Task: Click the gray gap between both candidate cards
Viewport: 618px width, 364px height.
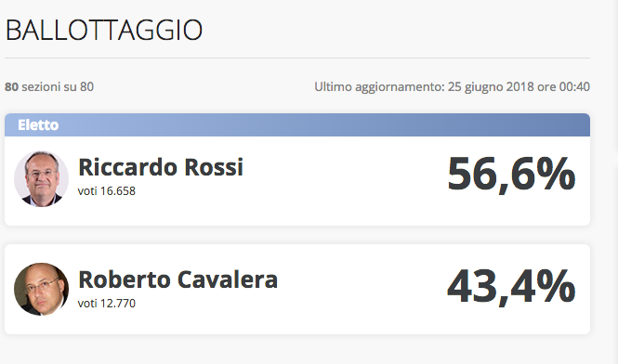Action: click(297, 235)
